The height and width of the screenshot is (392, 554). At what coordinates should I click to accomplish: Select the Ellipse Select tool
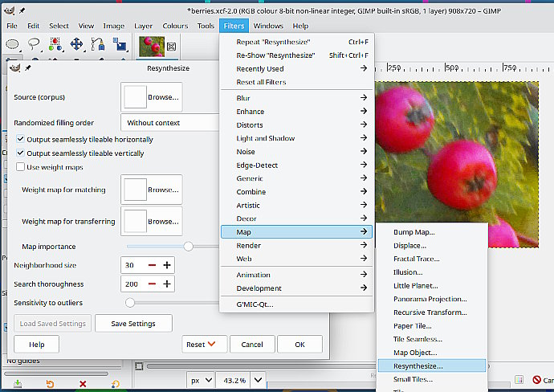coord(13,44)
